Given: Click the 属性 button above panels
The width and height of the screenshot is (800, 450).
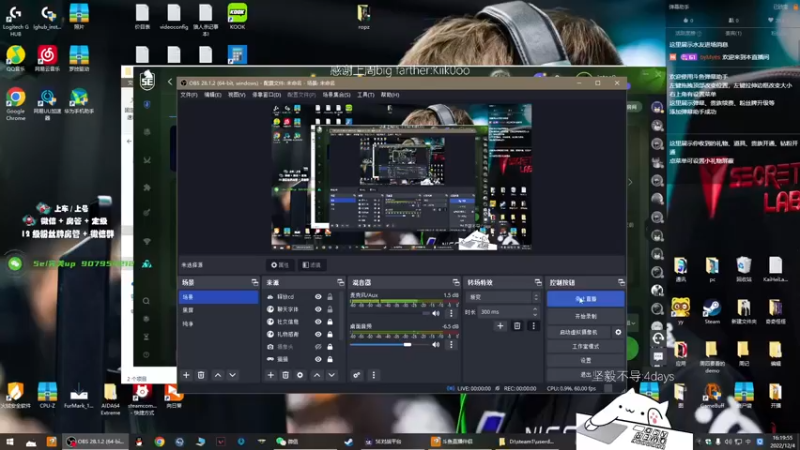Looking at the screenshot, I should 280,265.
